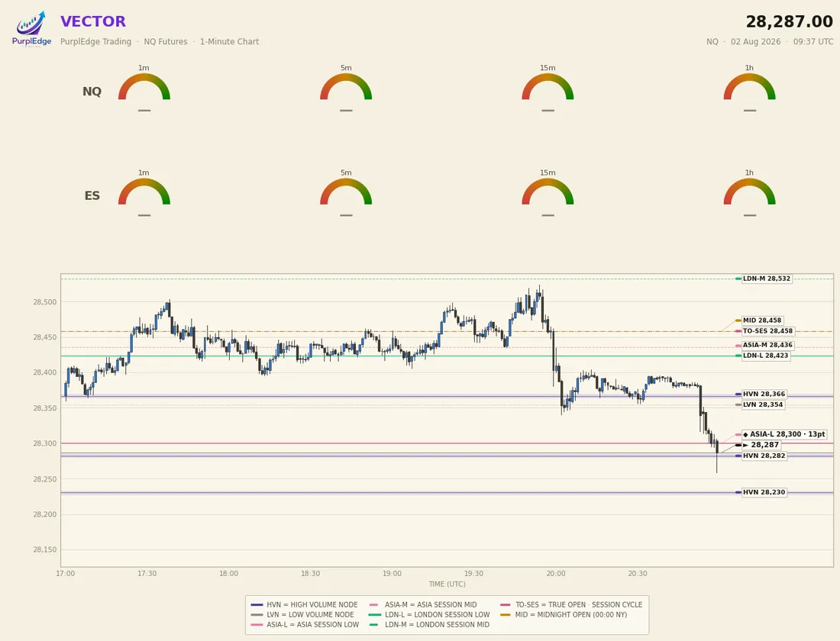
Task: Click the PurplEdge Trading logo
Action: pos(31,30)
